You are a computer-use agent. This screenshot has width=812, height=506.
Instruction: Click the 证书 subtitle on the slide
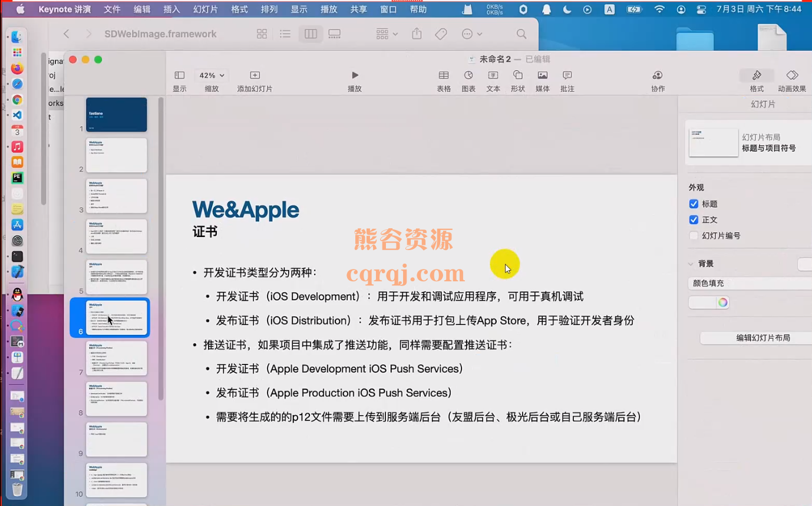point(205,232)
